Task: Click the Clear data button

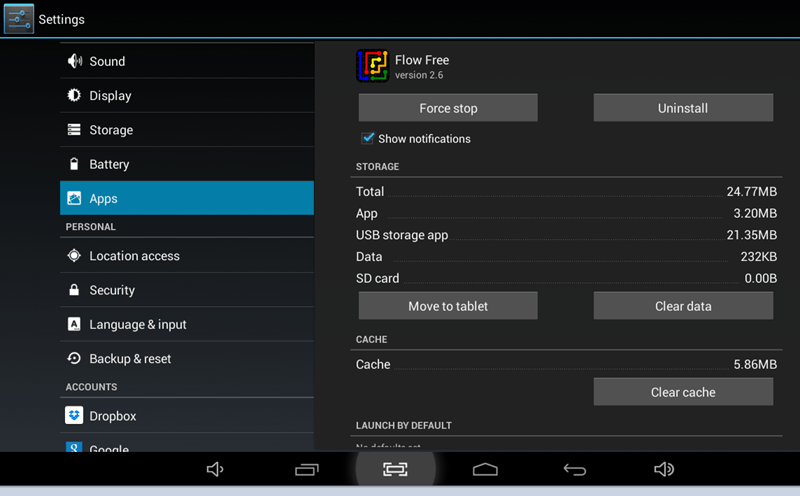Action: tap(683, 306)
